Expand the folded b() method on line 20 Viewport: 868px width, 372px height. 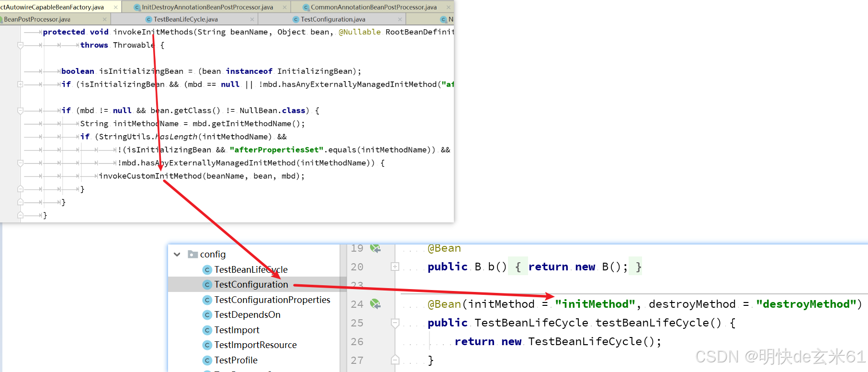click(395, 267)
